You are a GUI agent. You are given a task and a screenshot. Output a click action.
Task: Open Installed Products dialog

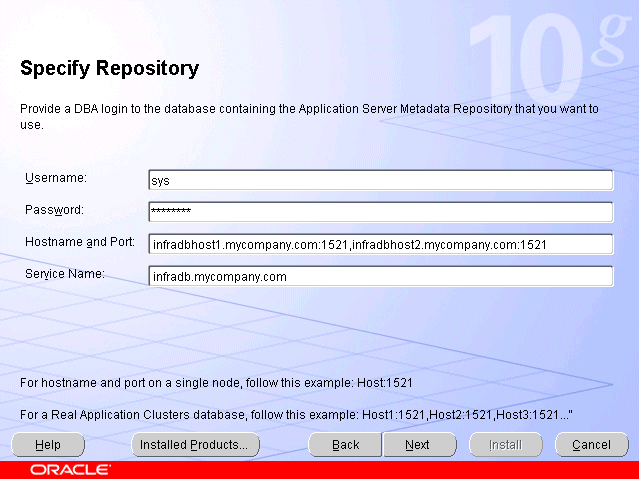[195, 444]
